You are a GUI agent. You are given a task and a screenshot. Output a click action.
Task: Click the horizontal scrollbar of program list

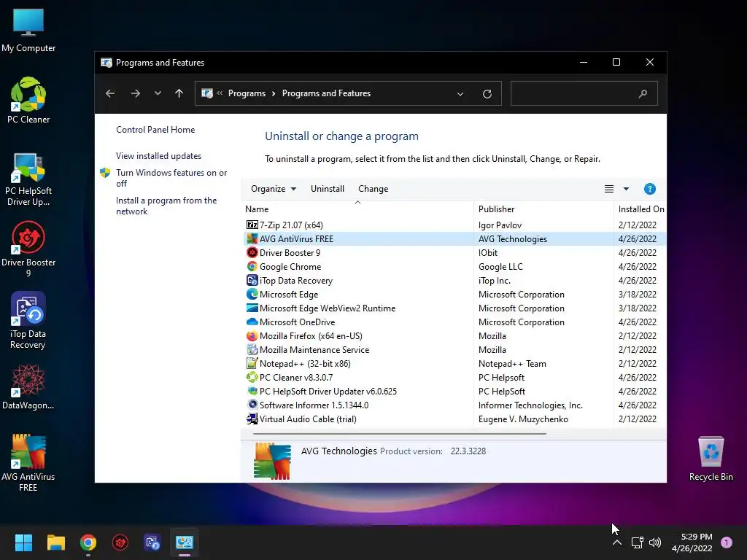click(399, 434)
